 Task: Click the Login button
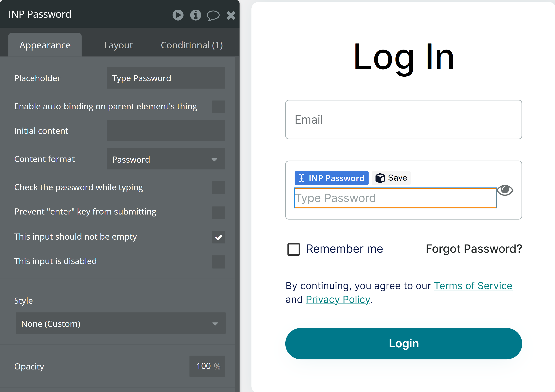click(403, 343)
